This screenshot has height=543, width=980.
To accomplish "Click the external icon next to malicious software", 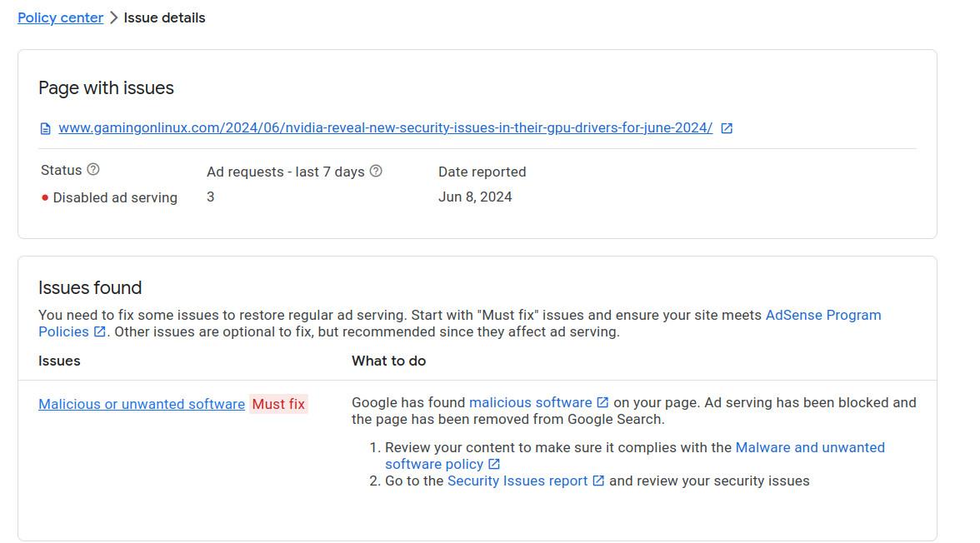I will (602, 403).
